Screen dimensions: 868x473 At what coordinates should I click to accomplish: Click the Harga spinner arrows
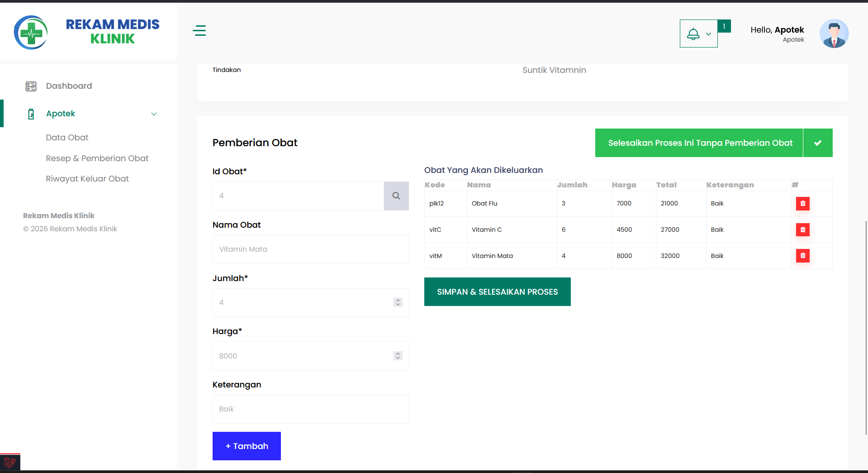click(x=398, y=356)
